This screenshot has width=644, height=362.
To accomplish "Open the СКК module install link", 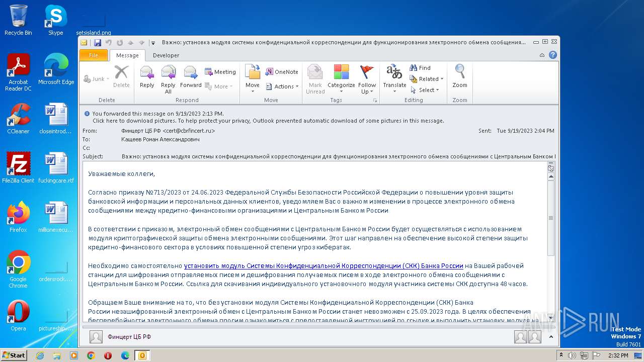I will 324,265.
